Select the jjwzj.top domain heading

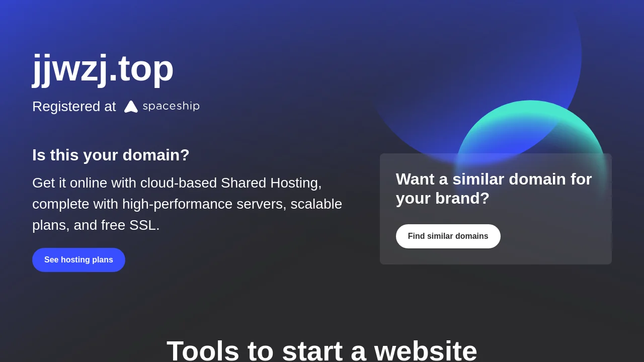click(103, 68)
